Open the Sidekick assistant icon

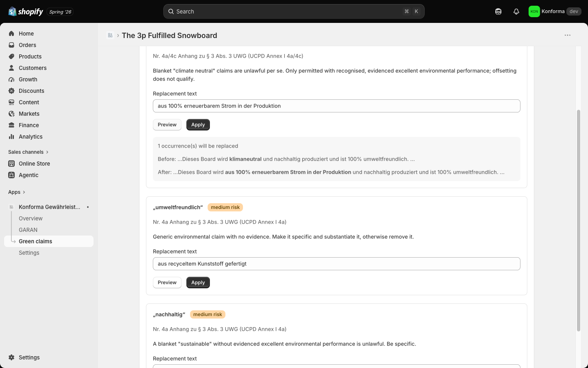498,11
